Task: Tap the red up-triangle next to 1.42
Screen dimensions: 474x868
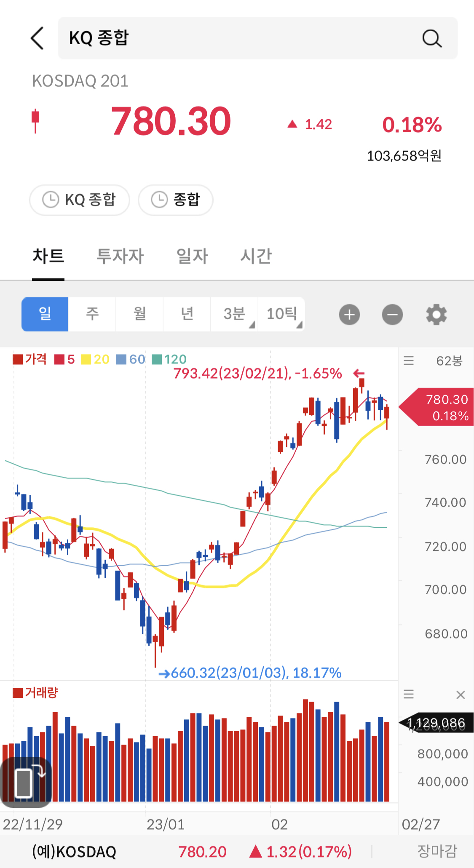Action: pos(292,124)
